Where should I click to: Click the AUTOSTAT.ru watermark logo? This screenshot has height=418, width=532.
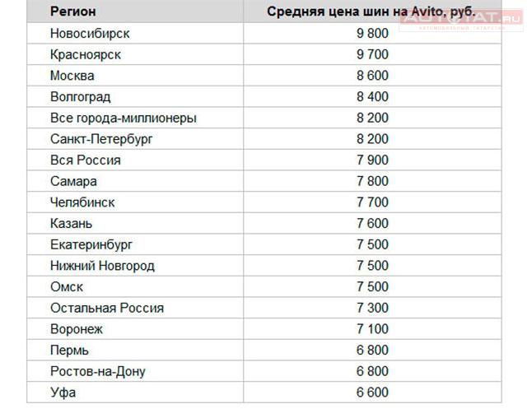(461, 21)
